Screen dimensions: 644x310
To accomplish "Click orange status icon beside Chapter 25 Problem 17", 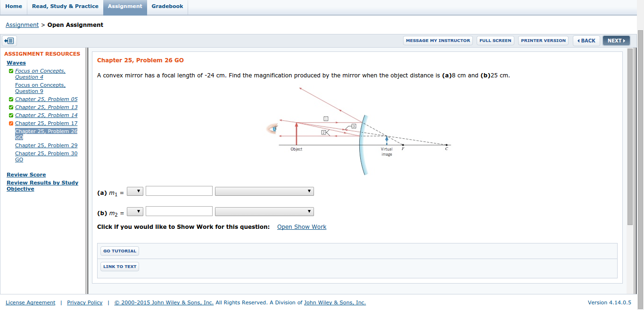I will click(10, 123).
